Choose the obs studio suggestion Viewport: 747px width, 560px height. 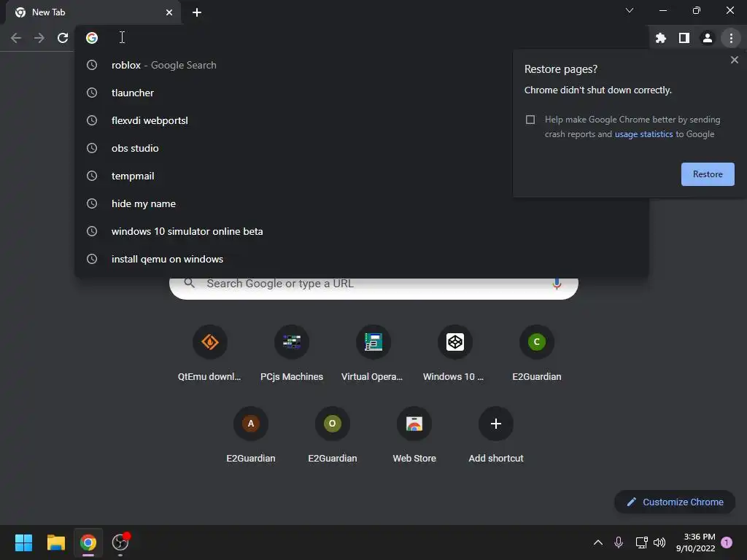362,148
